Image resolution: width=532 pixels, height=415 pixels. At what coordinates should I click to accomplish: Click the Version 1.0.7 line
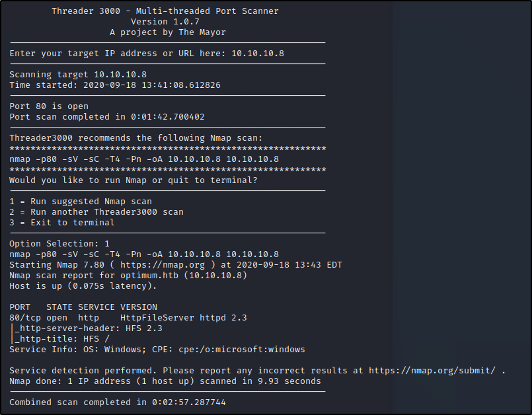point(165,22)
